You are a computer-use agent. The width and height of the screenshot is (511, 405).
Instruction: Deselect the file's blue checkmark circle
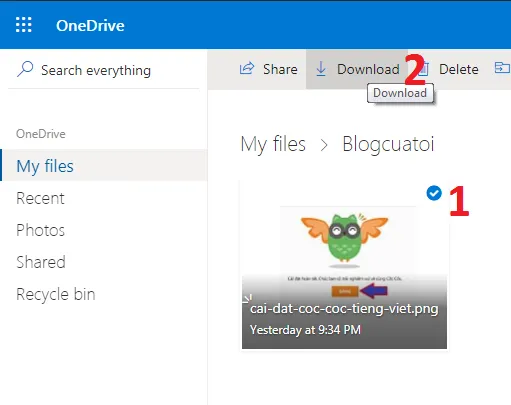click(434, 193)
